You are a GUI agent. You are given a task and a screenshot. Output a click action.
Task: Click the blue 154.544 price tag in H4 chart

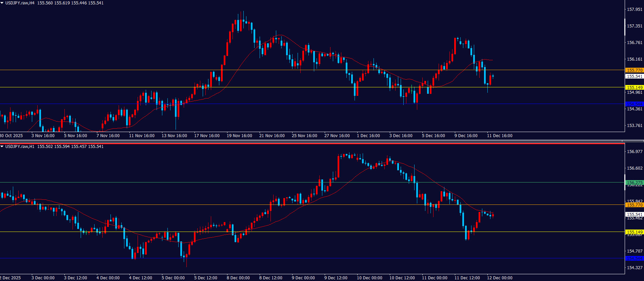(x=634, y=104)
